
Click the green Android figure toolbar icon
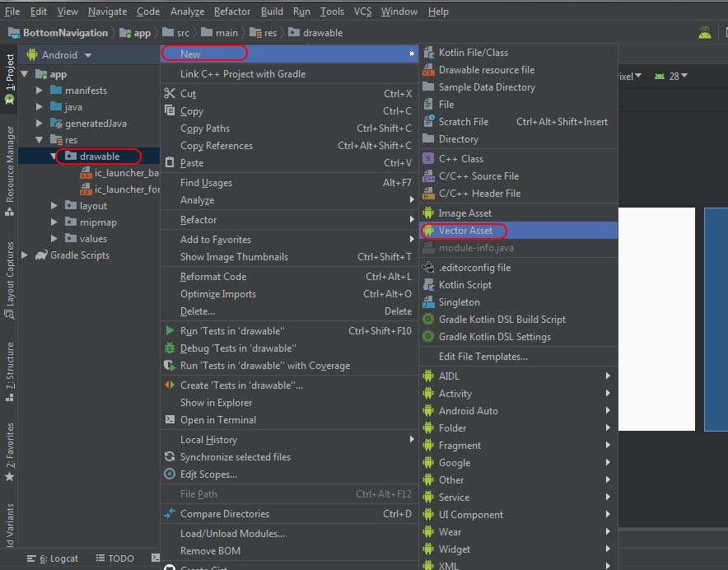(x=704, y=32)
